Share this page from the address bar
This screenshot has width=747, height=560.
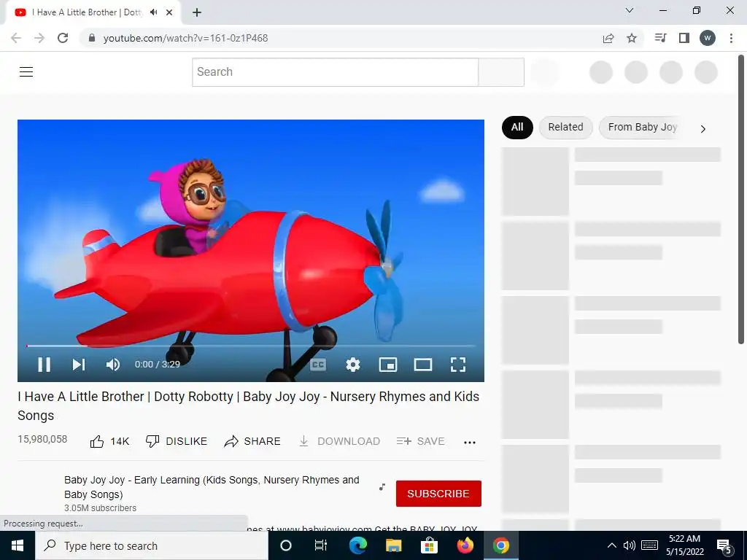(608, 38)
